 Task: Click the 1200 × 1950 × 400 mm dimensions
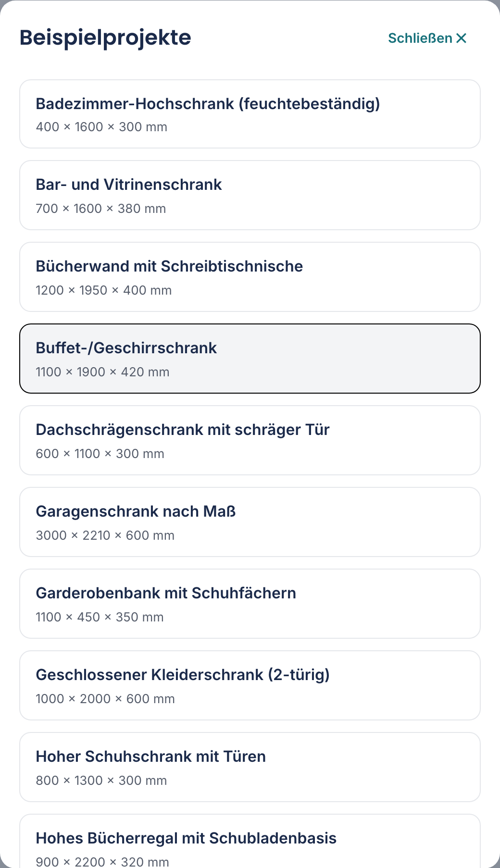(x=104, y=290)
